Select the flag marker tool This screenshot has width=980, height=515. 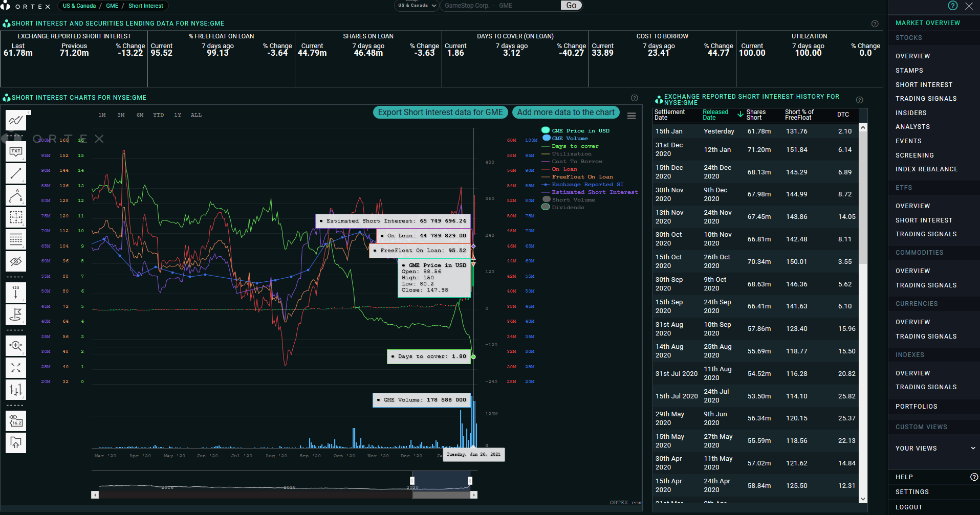click(16, 315)
